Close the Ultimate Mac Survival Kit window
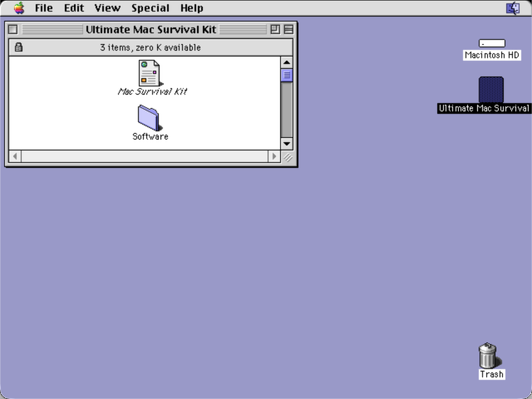The width and height of the screenshot is (532, 399). [13, 30]
